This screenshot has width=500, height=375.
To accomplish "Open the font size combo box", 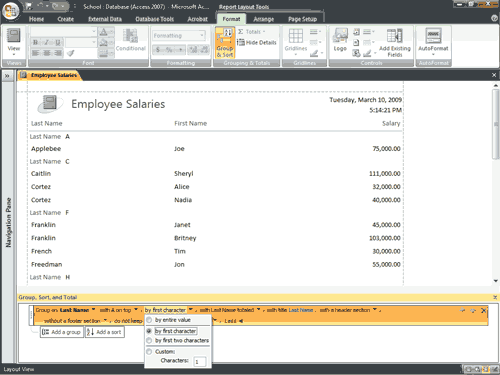I will 81,42.
